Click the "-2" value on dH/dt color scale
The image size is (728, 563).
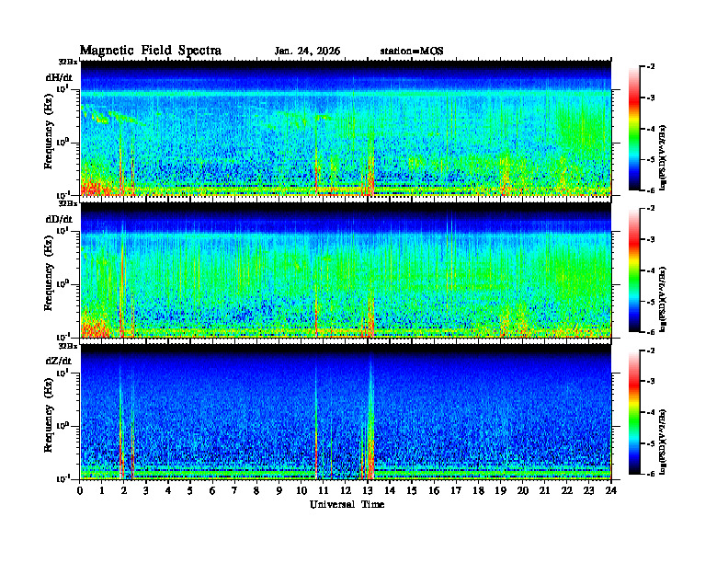651,67
